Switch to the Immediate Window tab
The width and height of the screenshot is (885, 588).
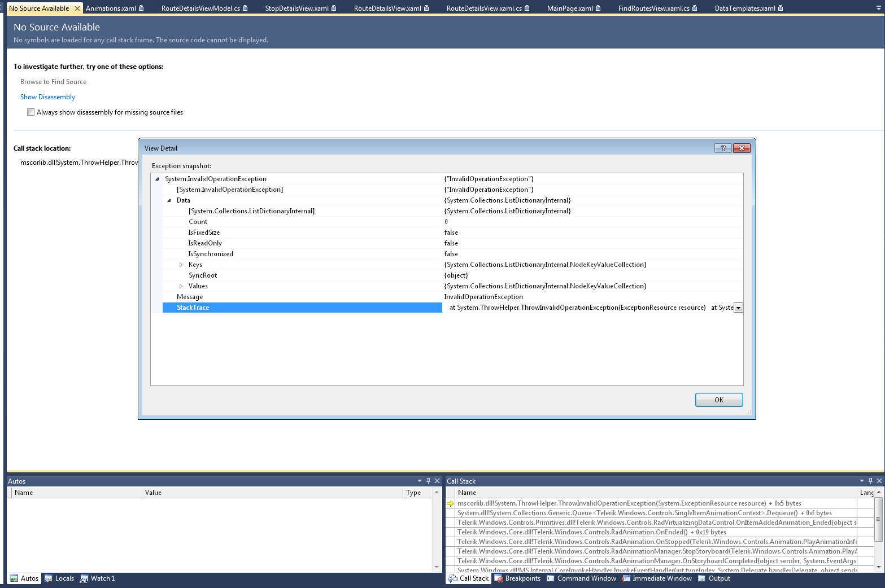(x=657, y=578)
